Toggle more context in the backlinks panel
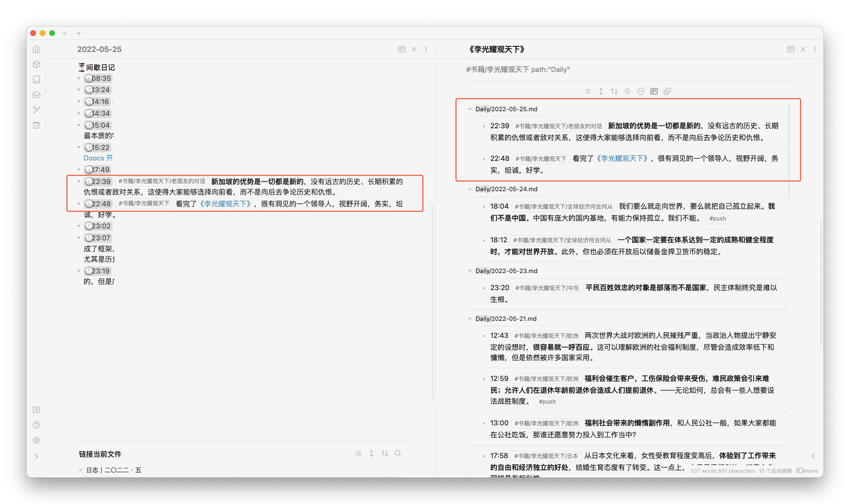Screen dimensions: 850x504 tap(372, 453)
